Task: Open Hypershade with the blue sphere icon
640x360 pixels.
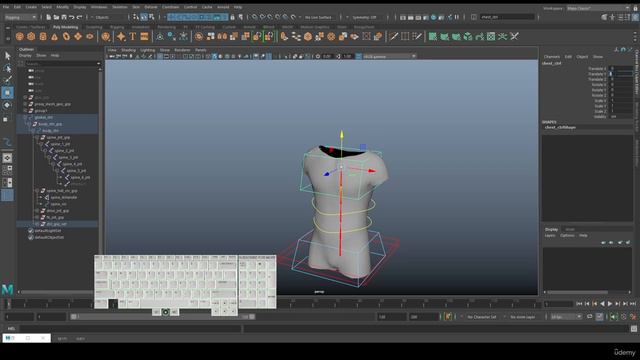Action: click(433, 17)
